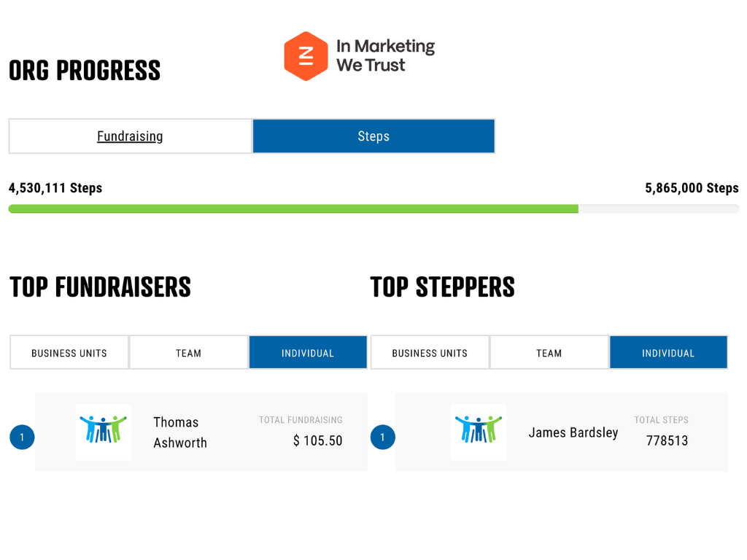Open James Bardsley's stepper name

(x=573, y=432)
